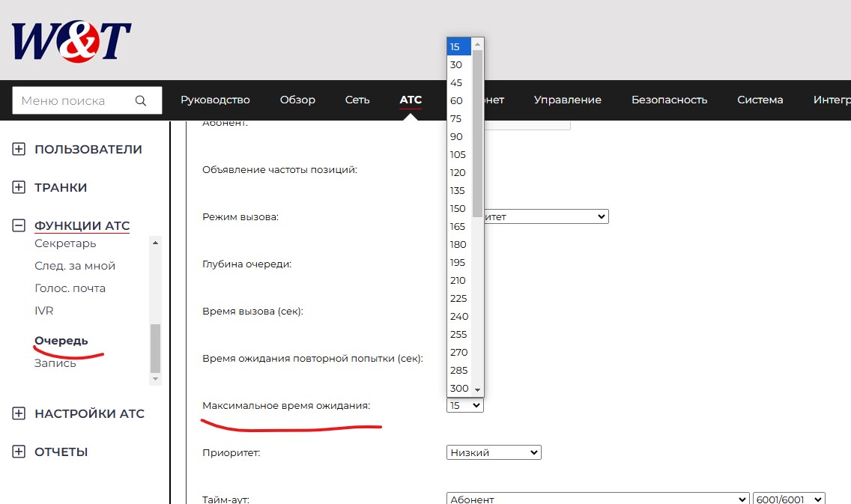Screen dimensions: 851x504
Task: Choose 165 in the dropdown list
Action: point(458,226)
